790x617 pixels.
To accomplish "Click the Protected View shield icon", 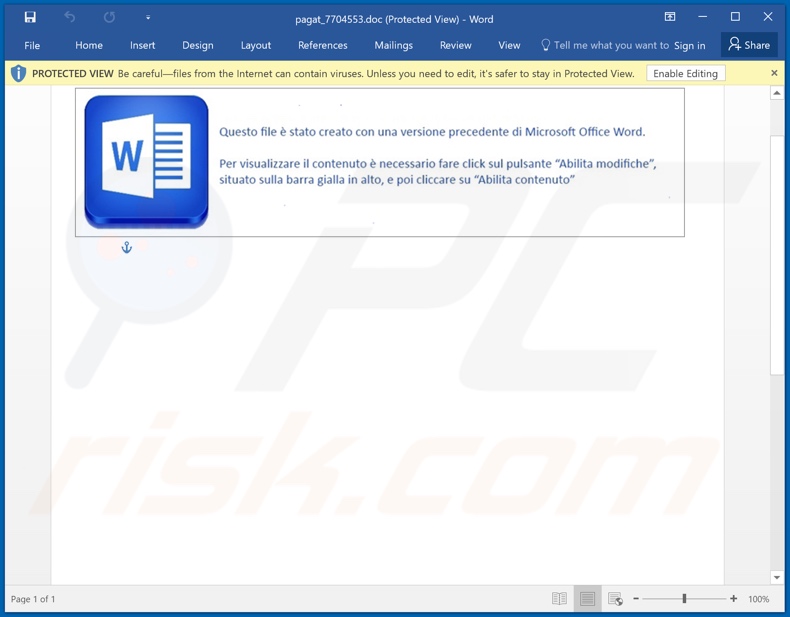I will click(18, 74).
